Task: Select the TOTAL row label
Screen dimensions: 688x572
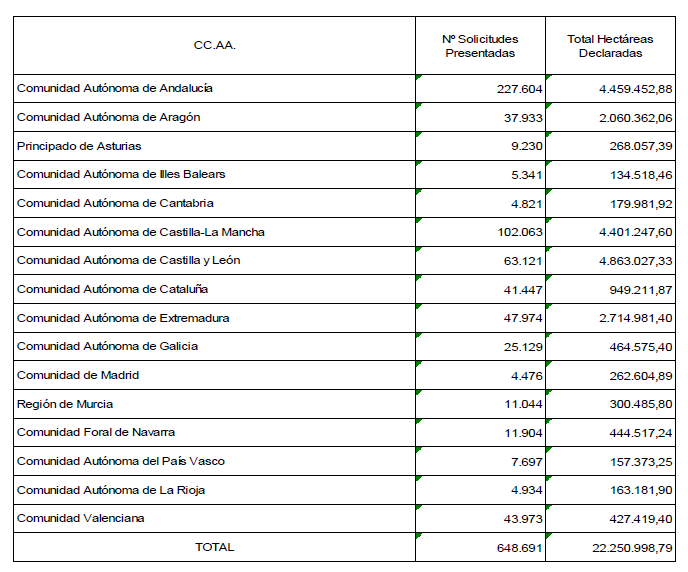Action: pyautogui.click(x=215, y=547)
